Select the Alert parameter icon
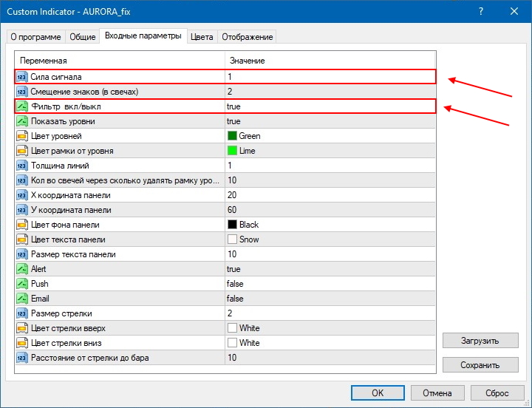Image resolution: width=532 pixels, height=408 pixels. (x=22, y=269)
